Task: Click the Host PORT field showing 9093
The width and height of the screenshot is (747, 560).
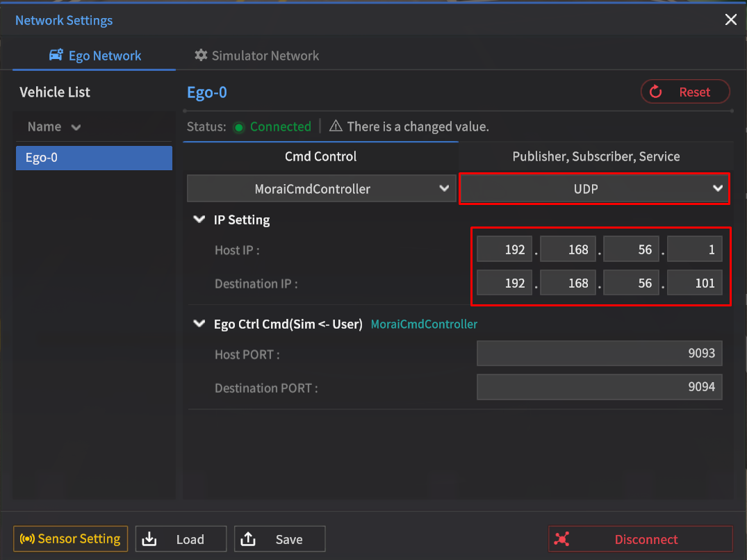Action: [599, 353]
